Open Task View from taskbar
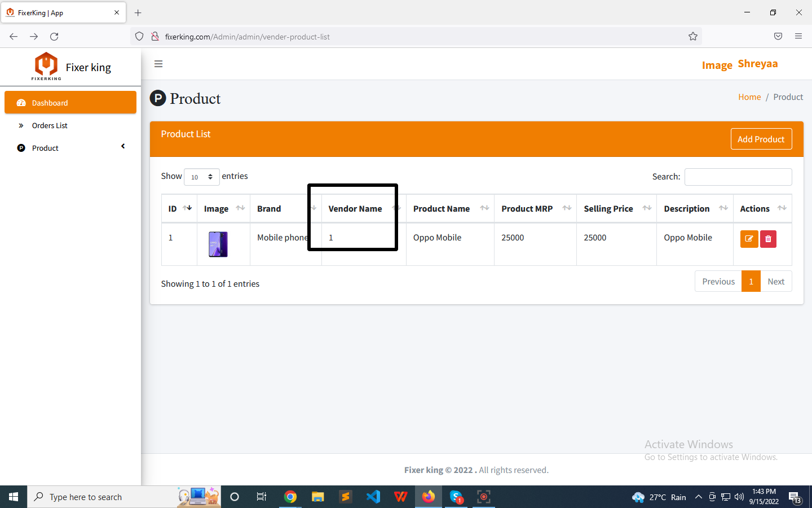This screenshot has height=508, width=812. pyautogui.click(x=262, y=497)
